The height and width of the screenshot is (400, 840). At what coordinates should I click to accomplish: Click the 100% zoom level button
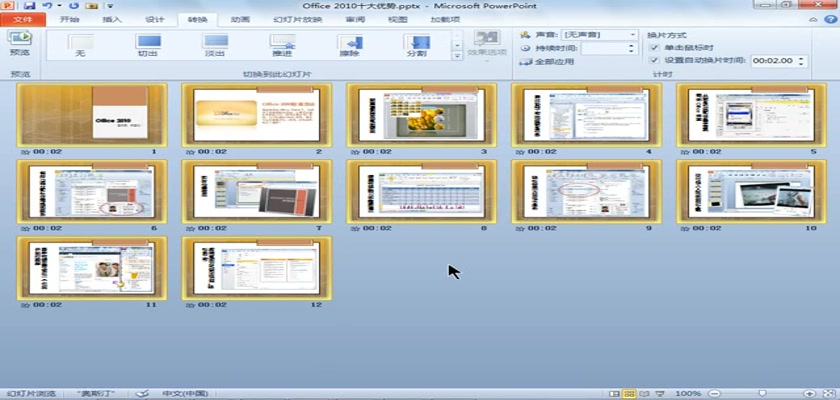coord(688,394)
